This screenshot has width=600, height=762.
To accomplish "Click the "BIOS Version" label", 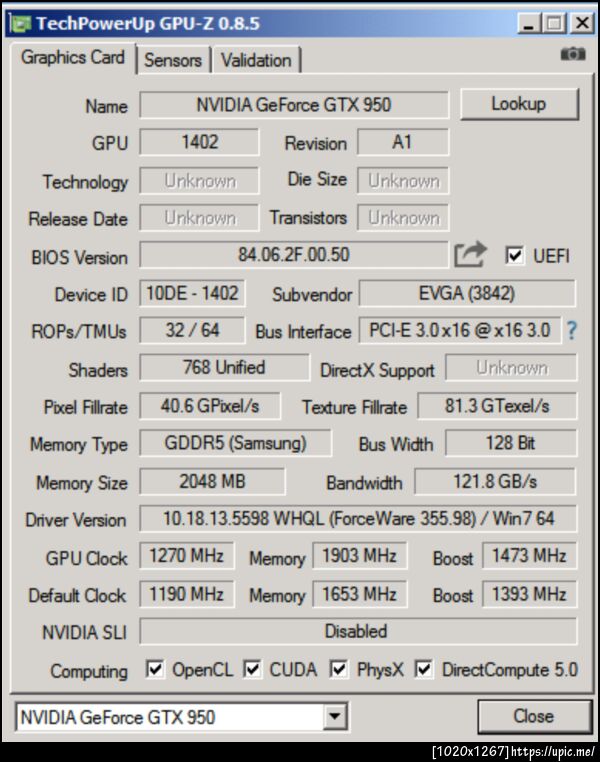I will [x=79, y=258].
